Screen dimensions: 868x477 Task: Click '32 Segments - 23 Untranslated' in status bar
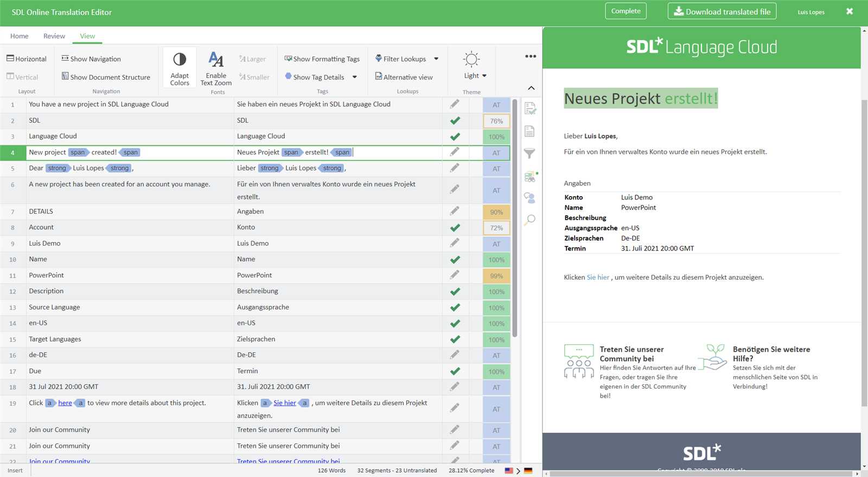click(x=397, y=470)
